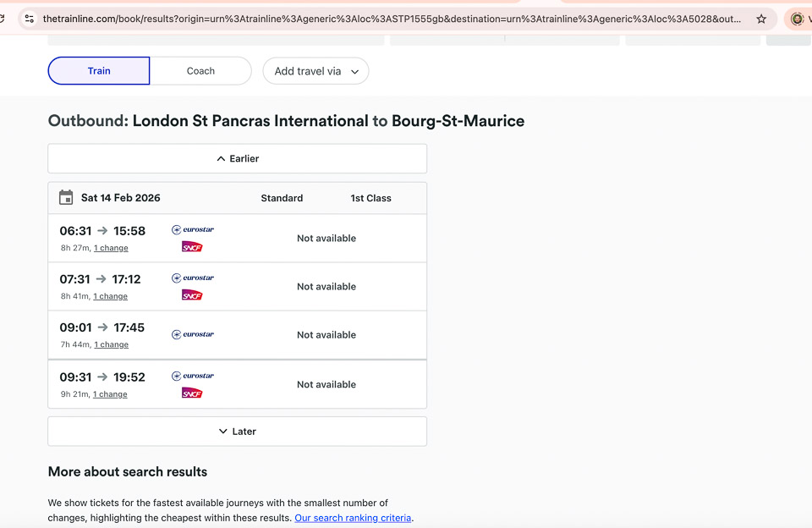Click the 1st Class column header
Viewport: 812px width, 528px height.
(x=370, y=198)
